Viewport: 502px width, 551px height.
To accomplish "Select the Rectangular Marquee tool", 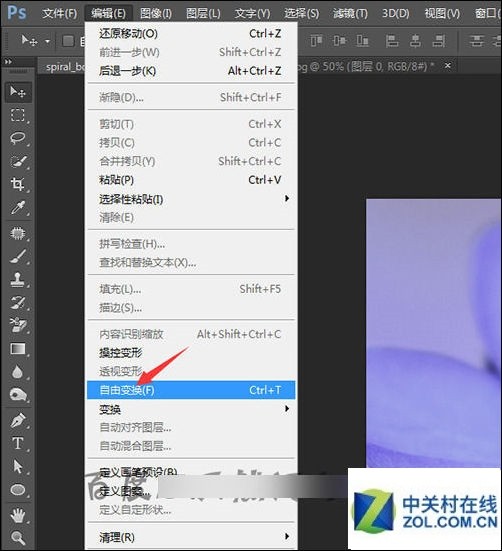I will pos(18,115).
